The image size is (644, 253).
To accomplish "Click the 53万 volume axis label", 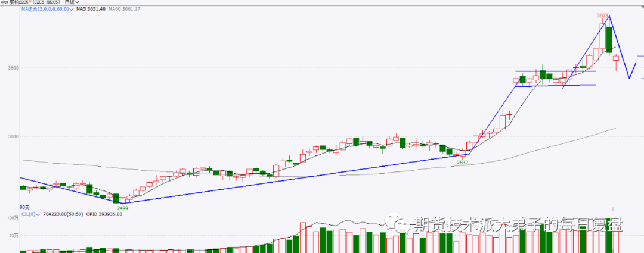I will 14,236.
